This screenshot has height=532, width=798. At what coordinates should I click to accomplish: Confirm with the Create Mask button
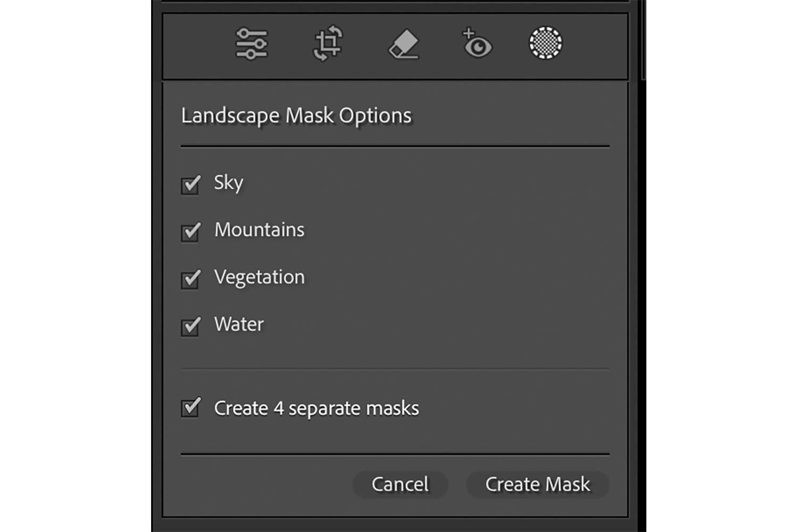(x=537, y=484)
